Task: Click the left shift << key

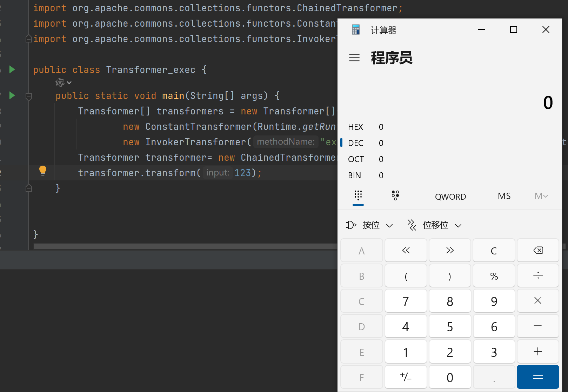Action: [x=406, y=250]
